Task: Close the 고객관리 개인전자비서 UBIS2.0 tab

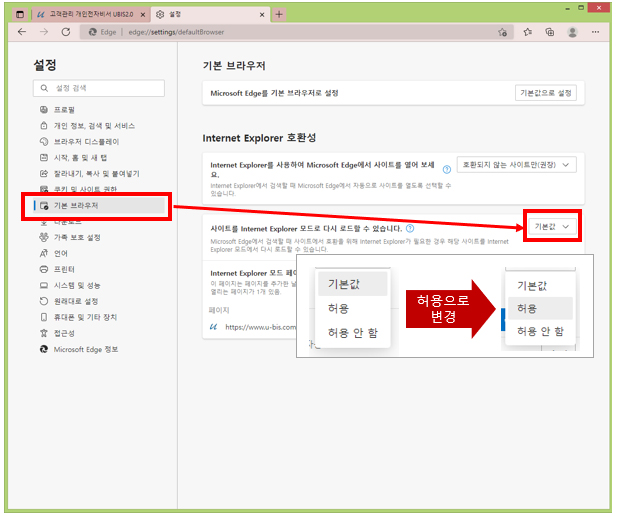Action: [x=143, y=15]
